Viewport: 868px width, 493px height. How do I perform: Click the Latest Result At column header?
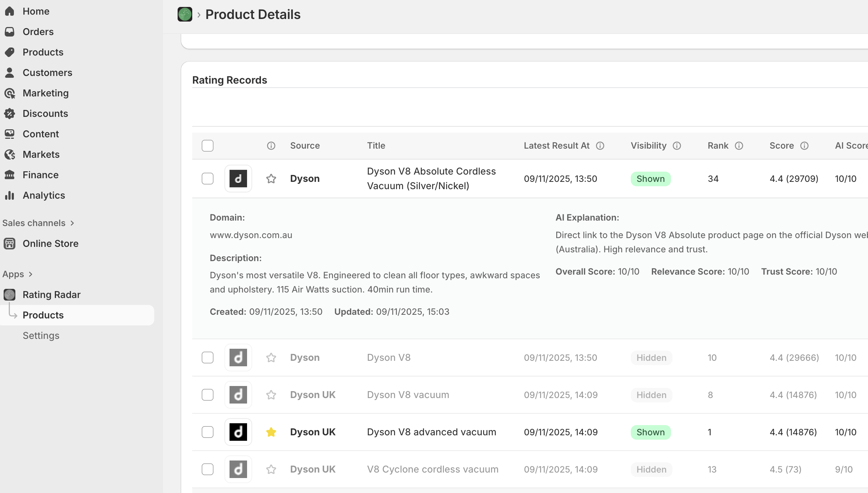point(557,145)
